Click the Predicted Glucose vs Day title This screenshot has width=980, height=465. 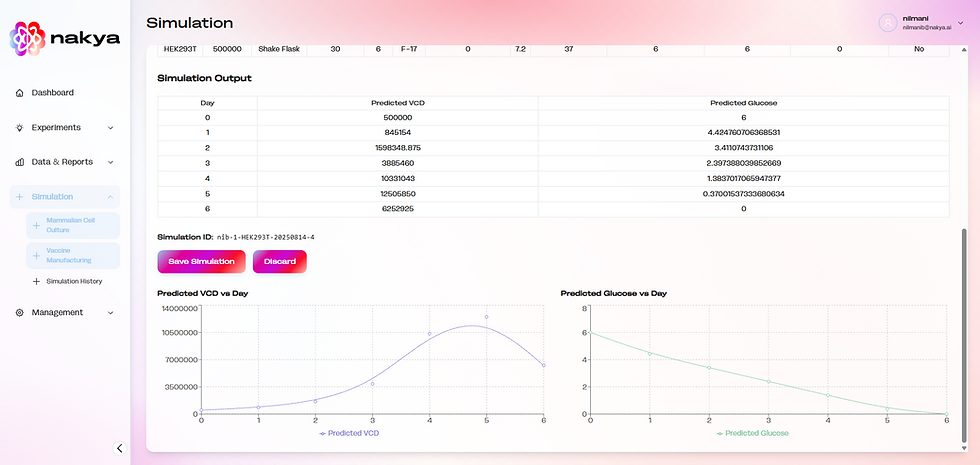614,293
